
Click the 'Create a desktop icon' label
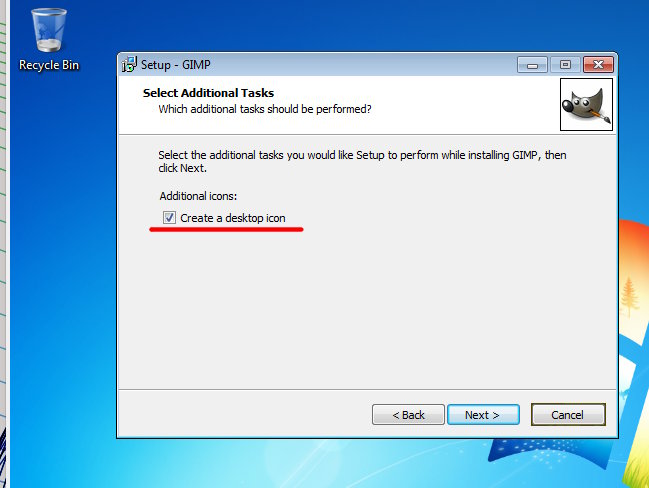(x=233, y=218)
